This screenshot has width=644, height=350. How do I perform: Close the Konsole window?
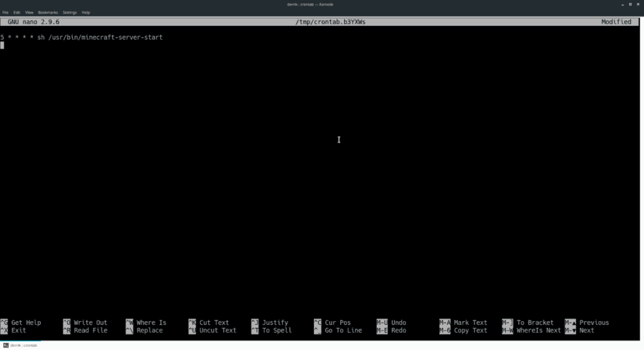click(638, 4)
